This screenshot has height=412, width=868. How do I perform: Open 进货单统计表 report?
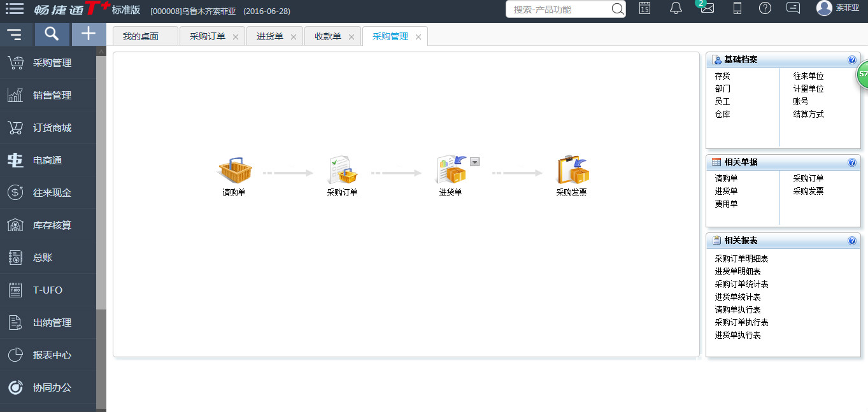(737, 297)
